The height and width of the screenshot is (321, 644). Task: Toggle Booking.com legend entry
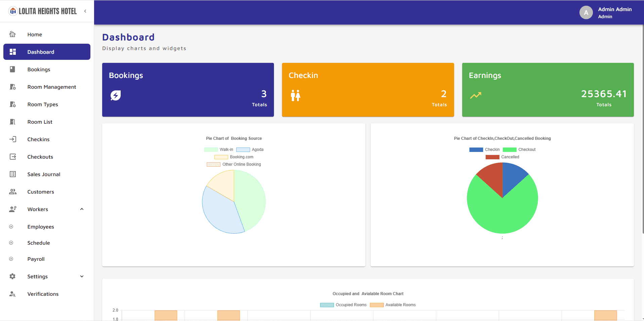(x=234, y=157)
